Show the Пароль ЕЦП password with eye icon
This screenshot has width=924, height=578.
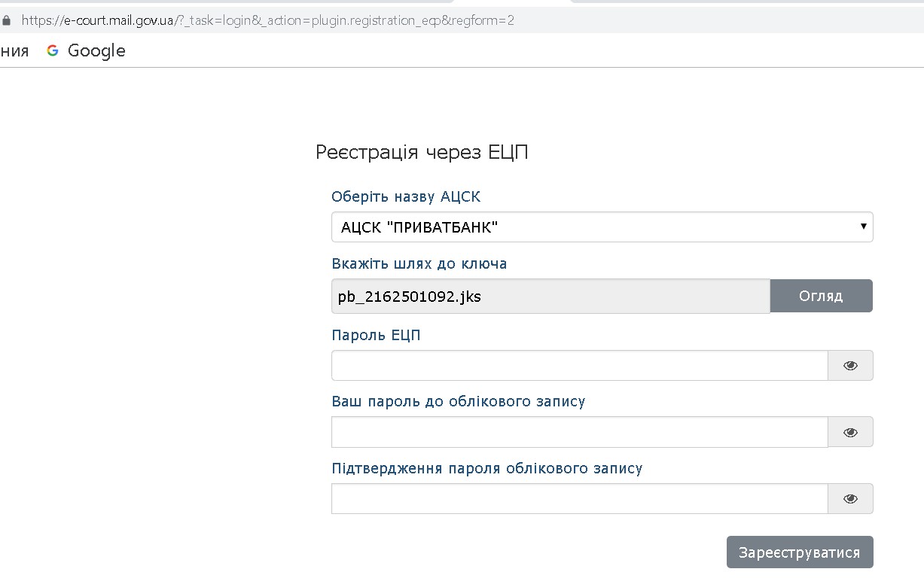[x=851, y=366]
